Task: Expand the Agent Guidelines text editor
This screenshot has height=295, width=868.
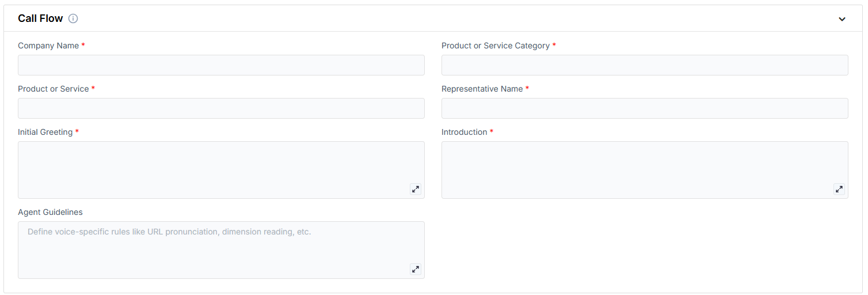Action: click(x=416, y=269)
